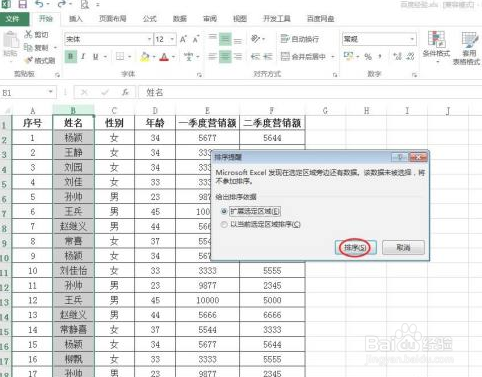Switch to the 百度网盘 ribbon tab
Screen dimensions: 482x377
pyautogui.click(x=320, y=19)
